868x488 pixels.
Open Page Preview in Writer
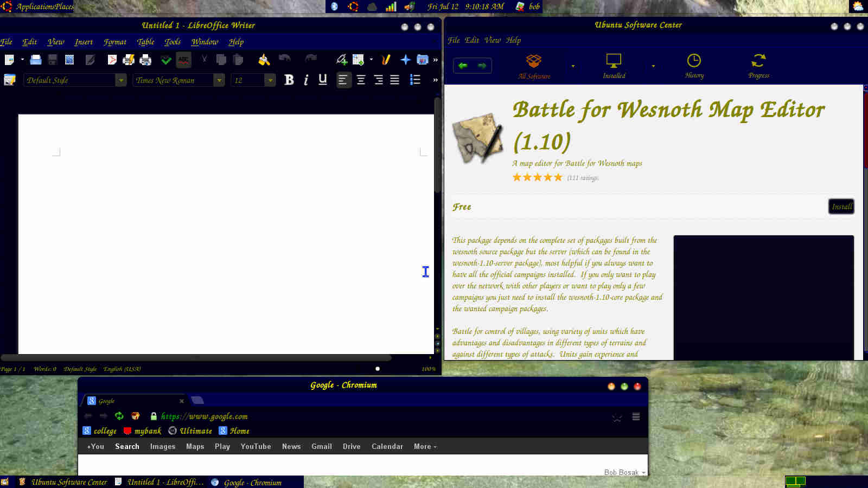click(x=145, y=60)
